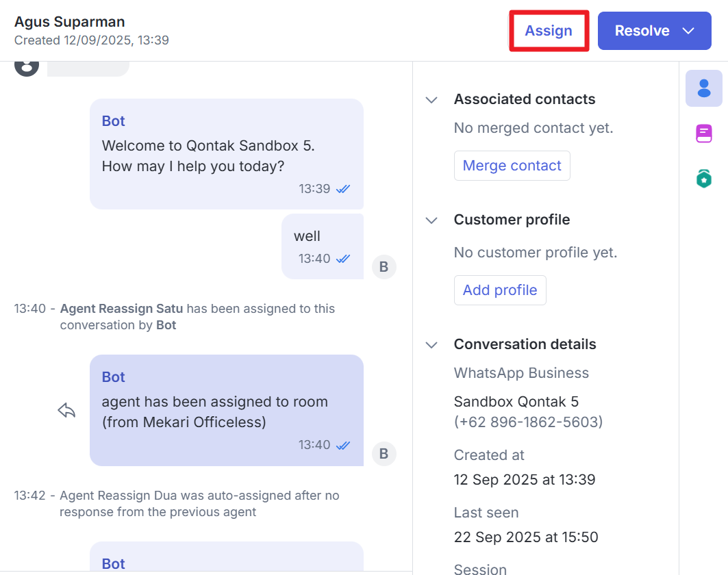Click the Assign button
This screenshot has height=575, width=728.
point(548,31)
